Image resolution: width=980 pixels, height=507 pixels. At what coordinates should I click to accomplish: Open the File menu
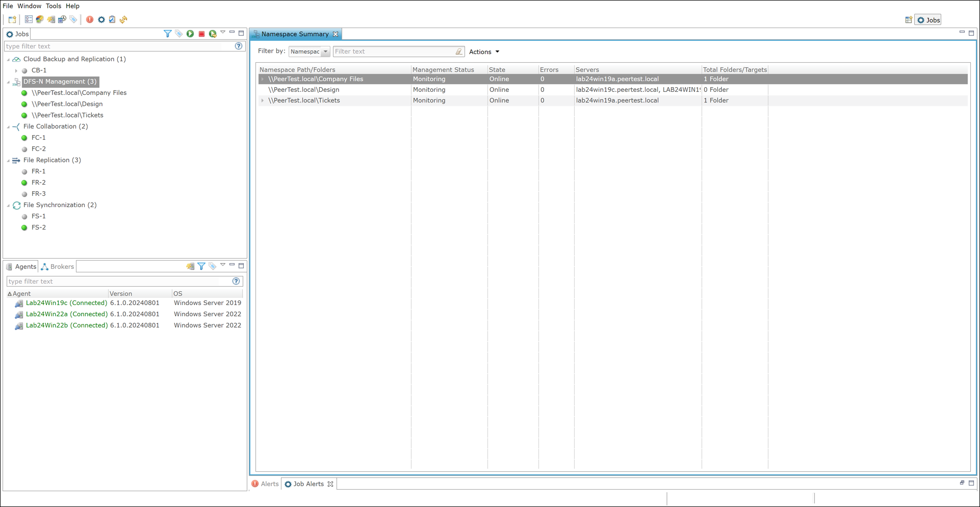[x=8, y=6]
